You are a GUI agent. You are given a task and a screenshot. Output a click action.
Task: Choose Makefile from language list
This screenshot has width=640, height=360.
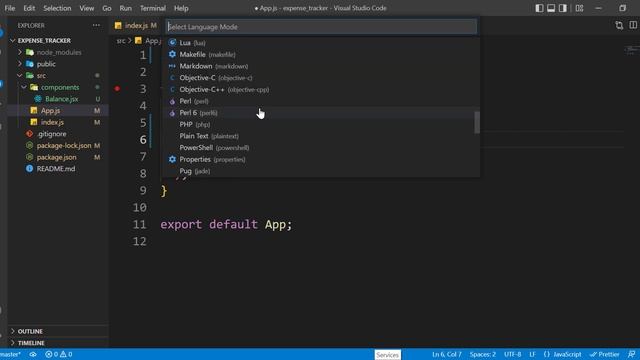(320, 54)
